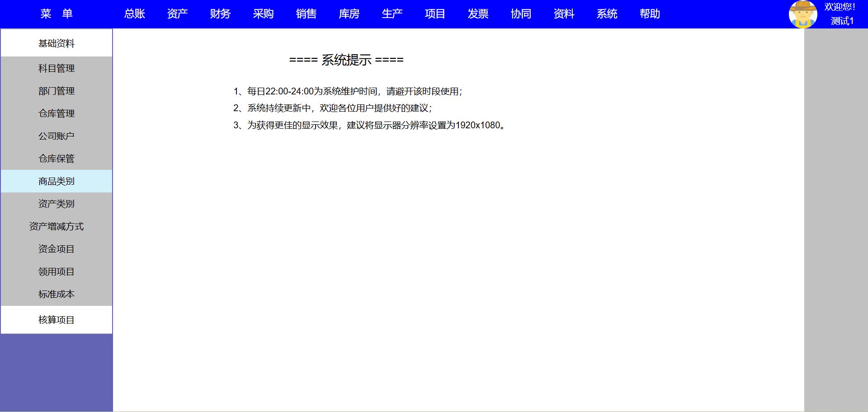The height and width of the screenshot is (412, 868).
Task: Go to 仓库管理 in sidebar
Action: pos(57,113)
